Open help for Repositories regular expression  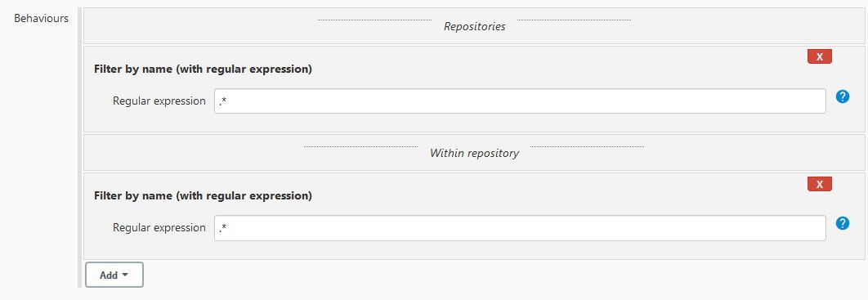pyautogui.click(x=842, y=96)
